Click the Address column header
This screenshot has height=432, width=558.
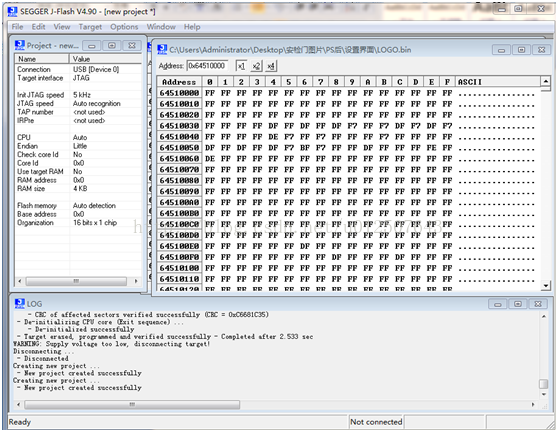pos(179,82)
